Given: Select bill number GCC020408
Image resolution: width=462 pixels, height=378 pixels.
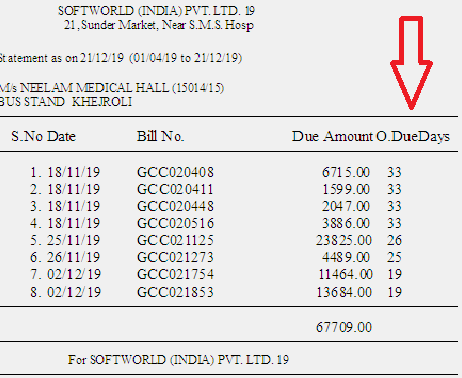Looking at the screenshot, I should pos(175,172).
